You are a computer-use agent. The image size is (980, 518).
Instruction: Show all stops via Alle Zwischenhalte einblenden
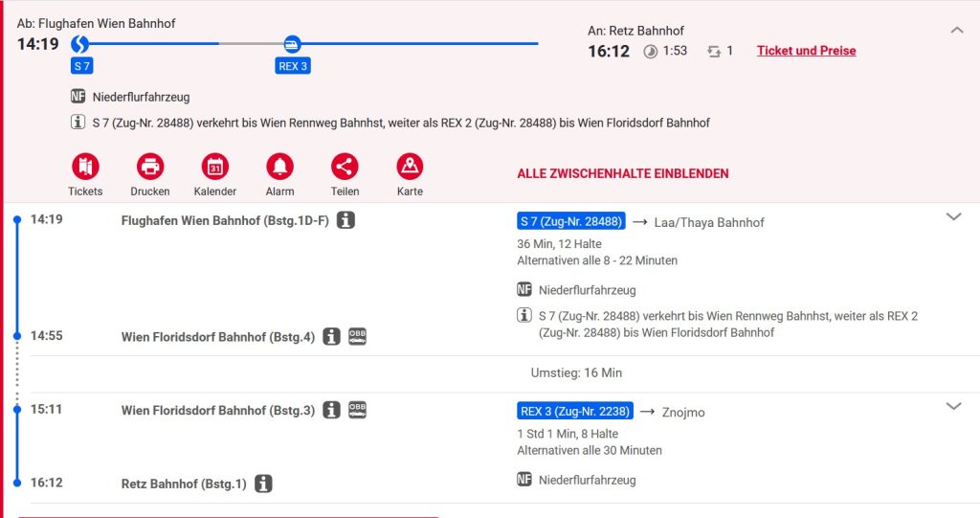click(x=623, y=173)
